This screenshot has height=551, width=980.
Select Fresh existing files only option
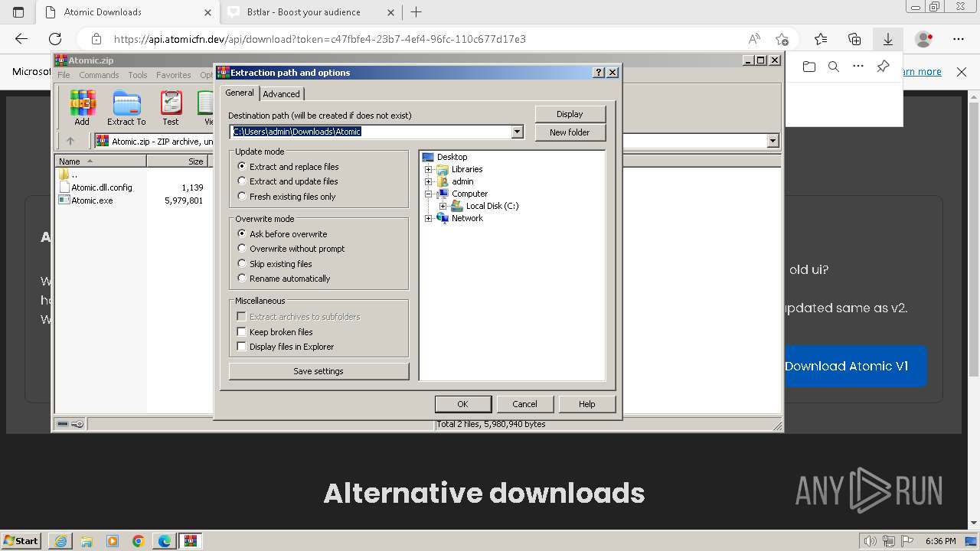pos(286,197)
